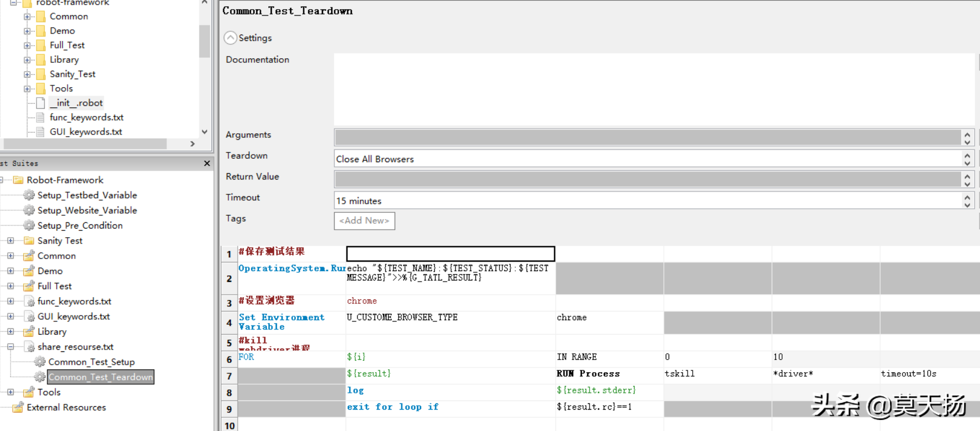Step up the Timeout field spinner
This screenshot has height=431, width=980.
coord(967,197)
